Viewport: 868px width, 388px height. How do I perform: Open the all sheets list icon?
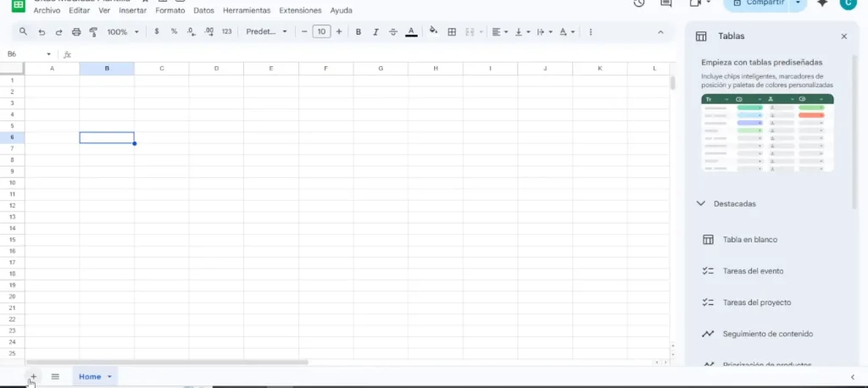pyautogui.click(x=55, y=376)
